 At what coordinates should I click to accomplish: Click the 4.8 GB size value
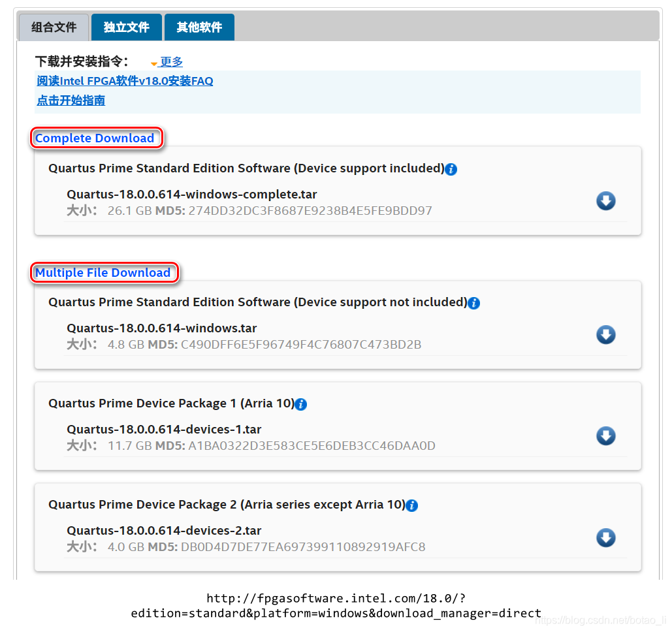click(x=126, y=345)
